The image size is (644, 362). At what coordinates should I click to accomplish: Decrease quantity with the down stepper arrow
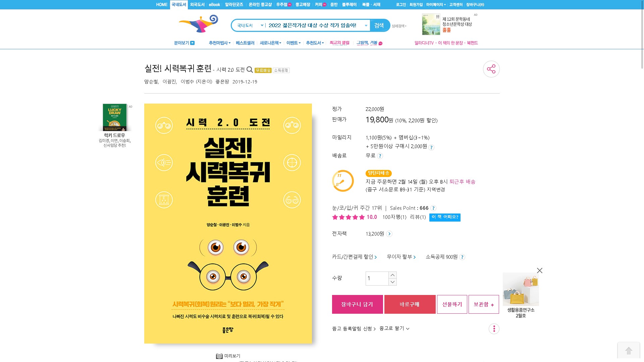point(392,282)
